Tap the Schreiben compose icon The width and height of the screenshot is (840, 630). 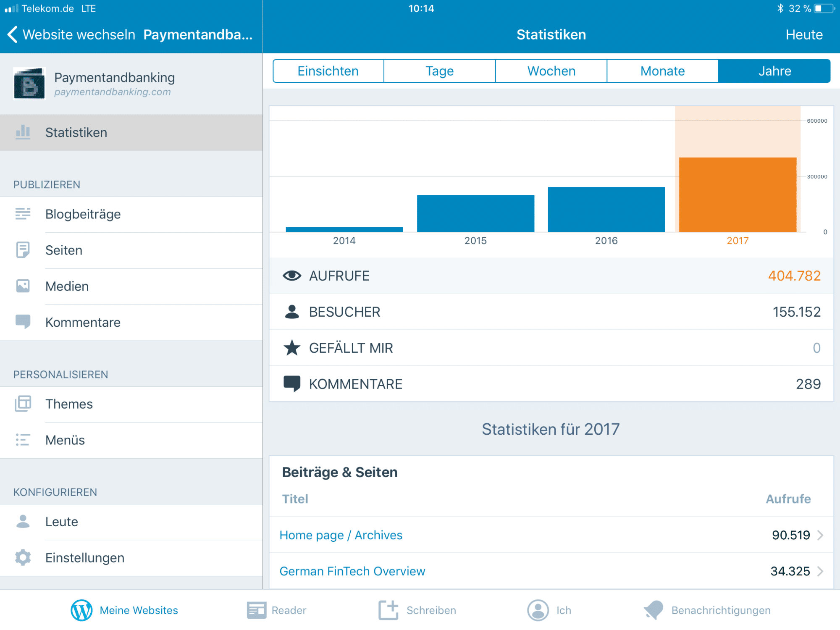click(388, 610)
